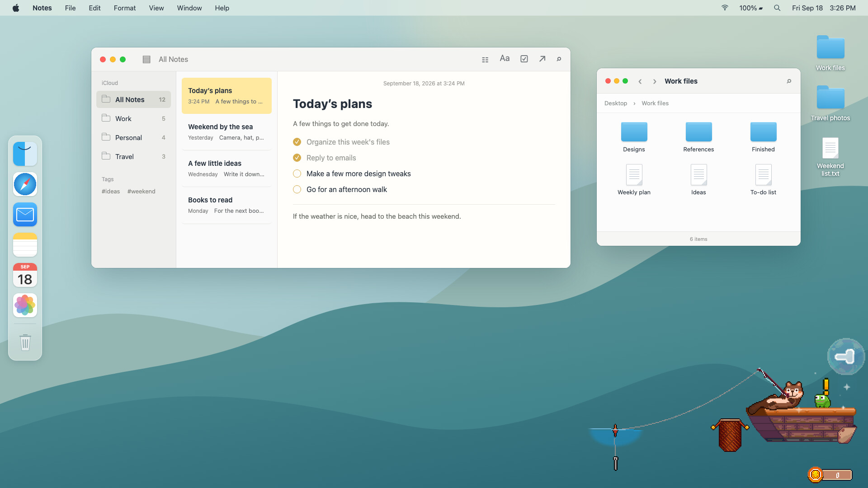This screenshot has width=868, height=488.
Task: Open the Window menu
Action: tap(189, 8)
